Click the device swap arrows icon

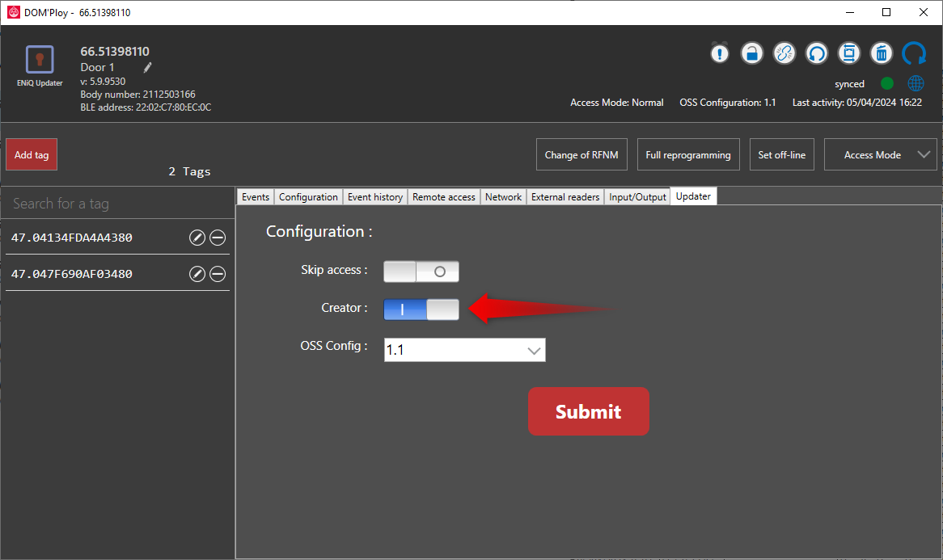849,53
